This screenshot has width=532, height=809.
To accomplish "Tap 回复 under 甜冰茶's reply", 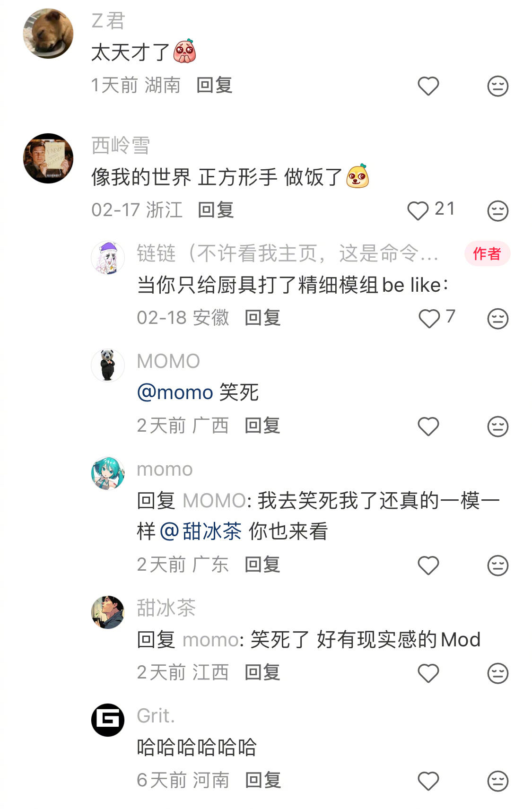I will tap(262, 672).
